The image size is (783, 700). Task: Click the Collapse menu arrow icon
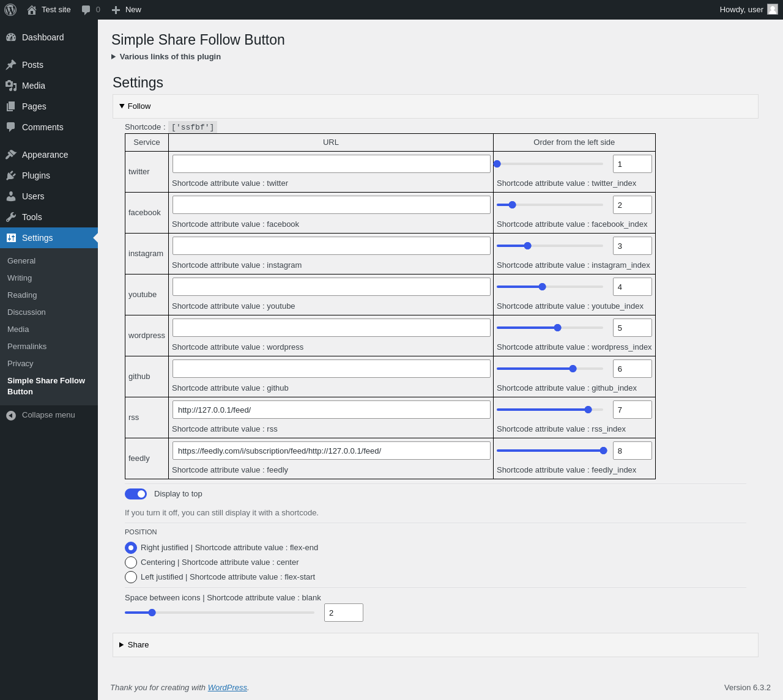11,415
